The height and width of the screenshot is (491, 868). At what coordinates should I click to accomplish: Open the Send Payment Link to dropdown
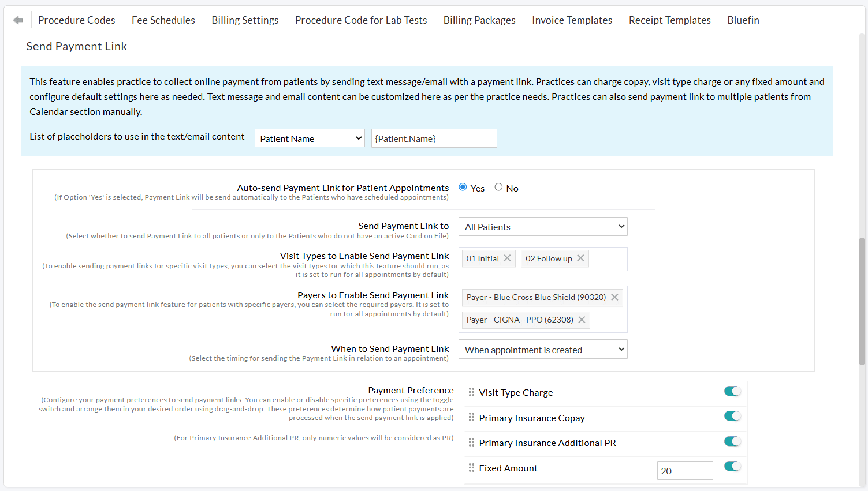(x=542, y=226)
